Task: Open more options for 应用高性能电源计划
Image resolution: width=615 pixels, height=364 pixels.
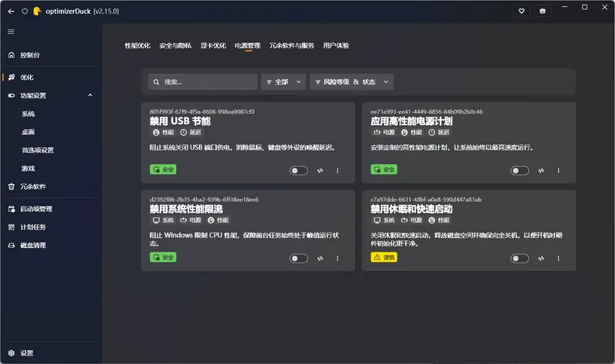Action: point(559,170)
